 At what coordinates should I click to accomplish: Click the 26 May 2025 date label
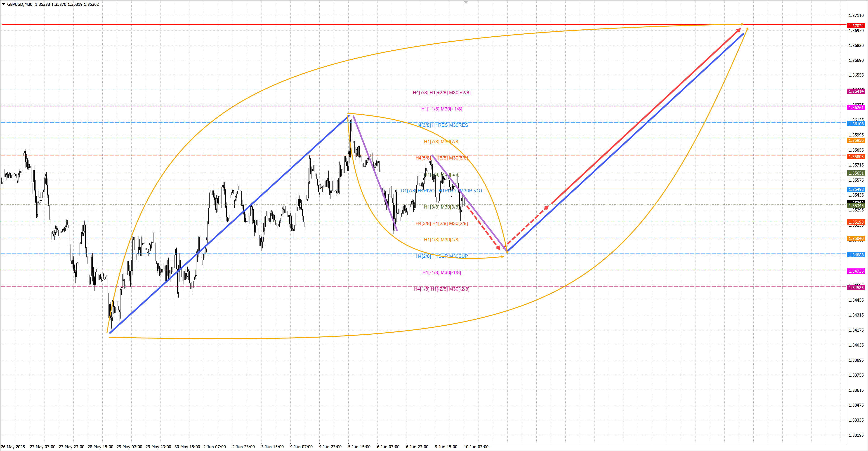[x=13, y=447]
